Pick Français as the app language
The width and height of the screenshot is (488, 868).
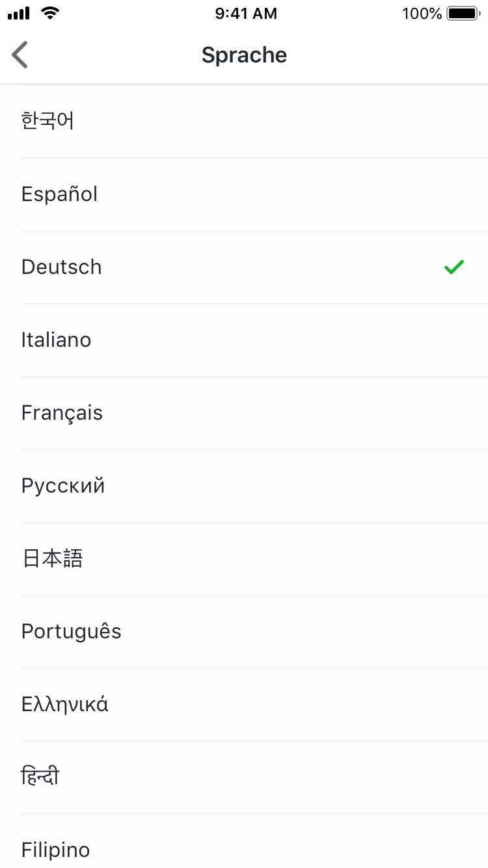pos(62,413)
